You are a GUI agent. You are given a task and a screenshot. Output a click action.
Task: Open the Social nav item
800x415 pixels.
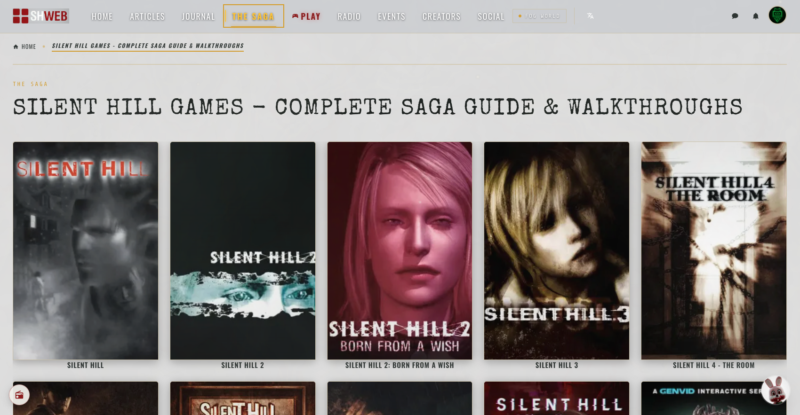point(491,16)
